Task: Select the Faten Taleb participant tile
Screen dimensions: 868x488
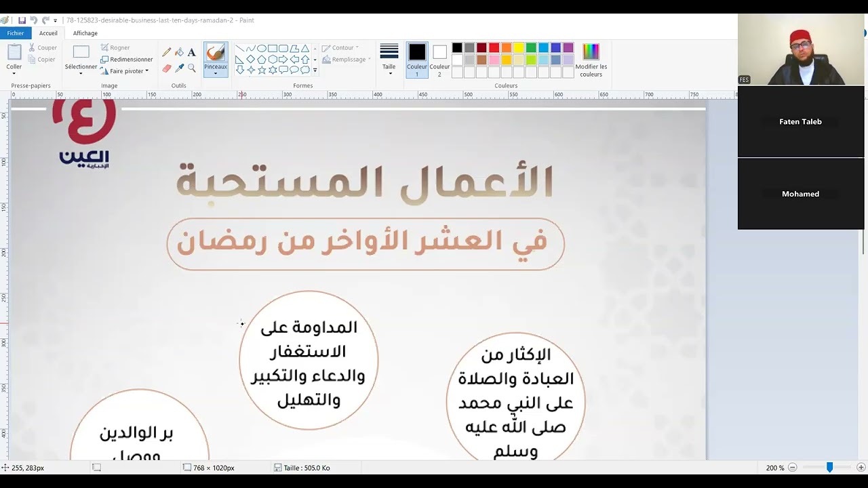Action: pos(801,122)
